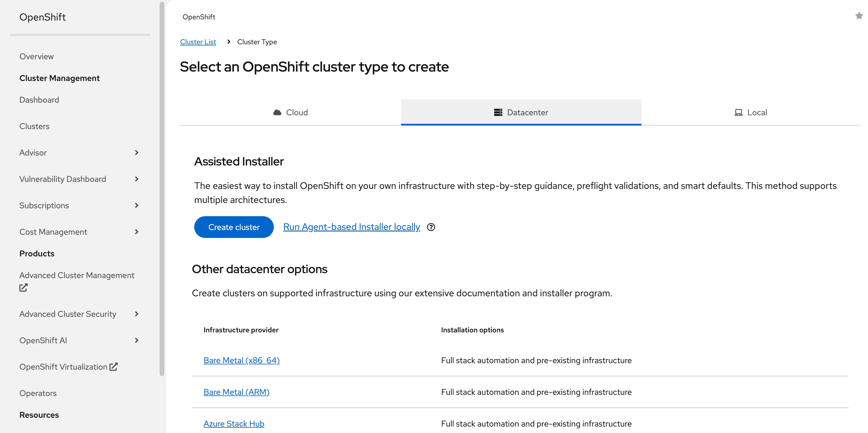Click the Products section heading
868x433 pixels.
(x=37, y=253)
